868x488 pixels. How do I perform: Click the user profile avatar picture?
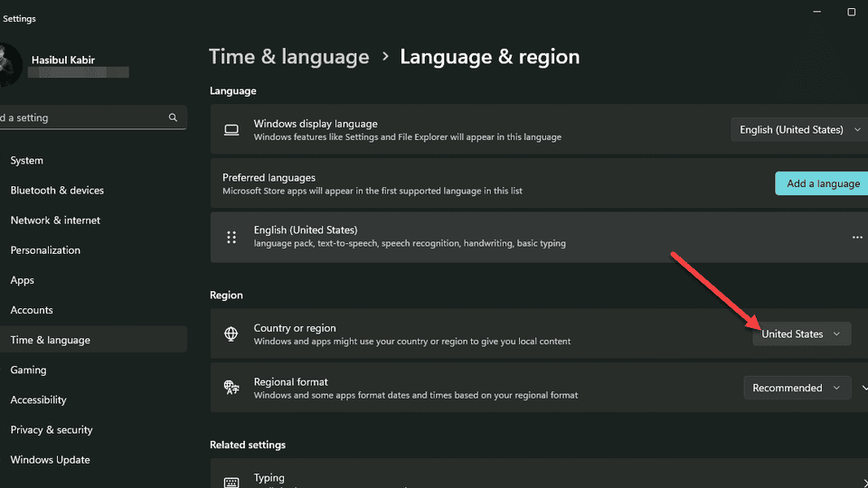pyautogui.click(x=9, y=65)
